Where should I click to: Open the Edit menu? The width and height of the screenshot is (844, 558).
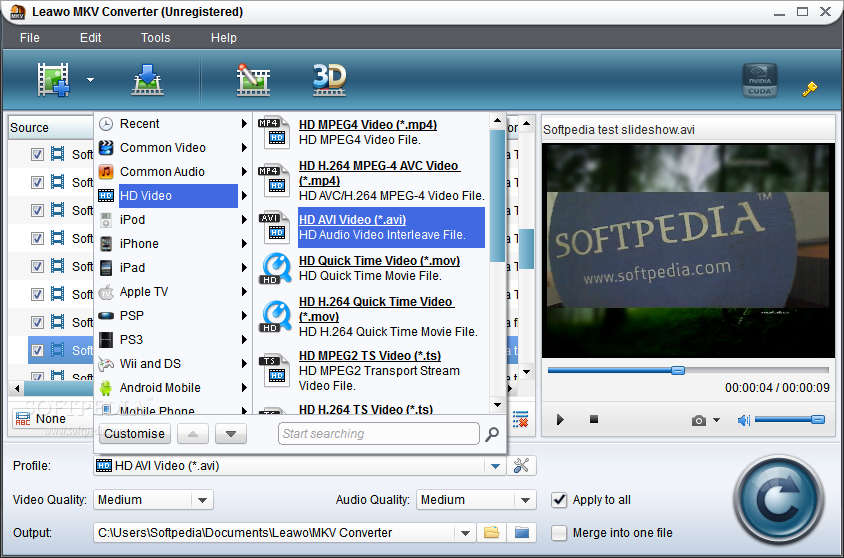click(90, 38)
